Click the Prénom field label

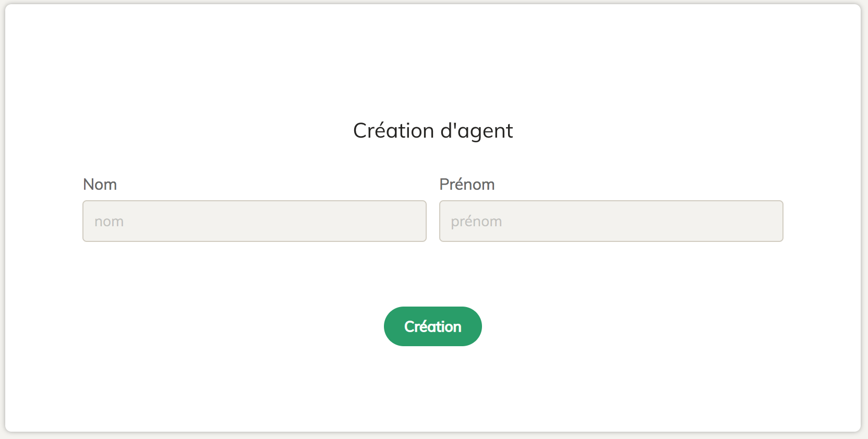(467, 185)
